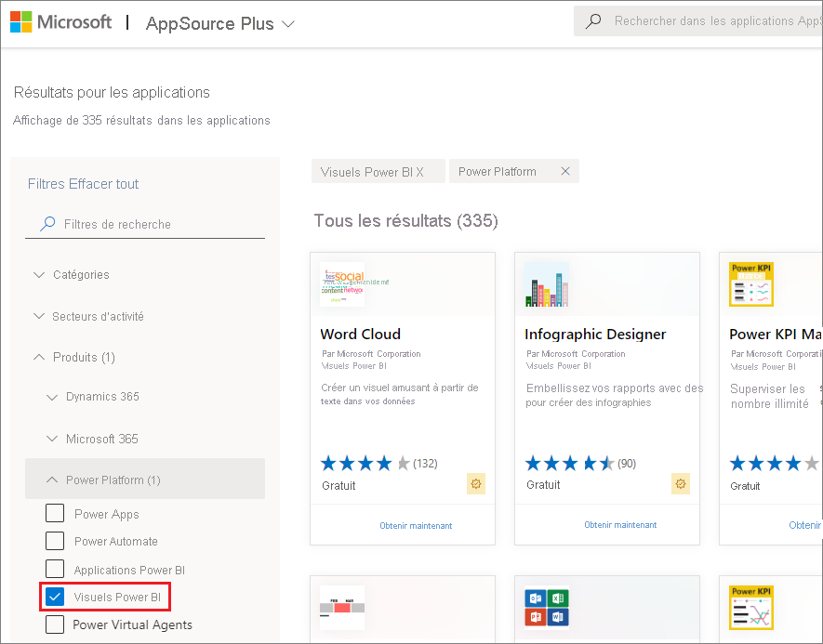Open the Word Cloud app icon
Screen dimensions: 823x644
(343, 284)
